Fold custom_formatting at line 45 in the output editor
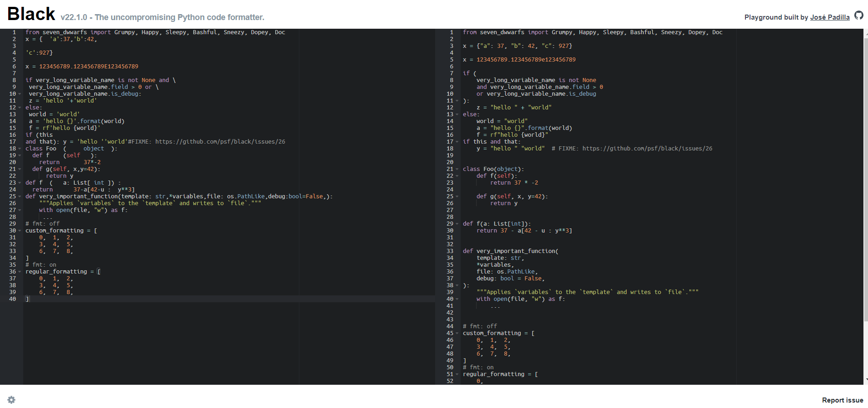Viewport: 868px width, 408px height. (457, 333)
